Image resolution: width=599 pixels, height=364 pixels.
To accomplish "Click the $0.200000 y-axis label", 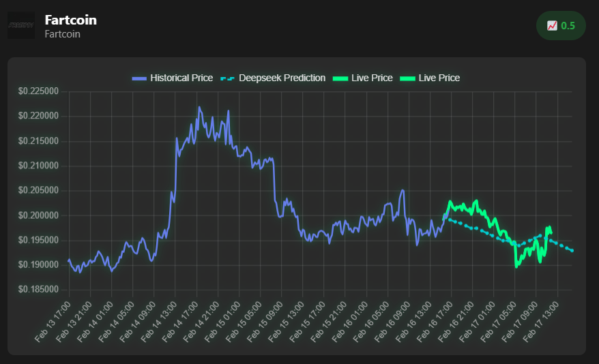I will [x=39, y=215].
